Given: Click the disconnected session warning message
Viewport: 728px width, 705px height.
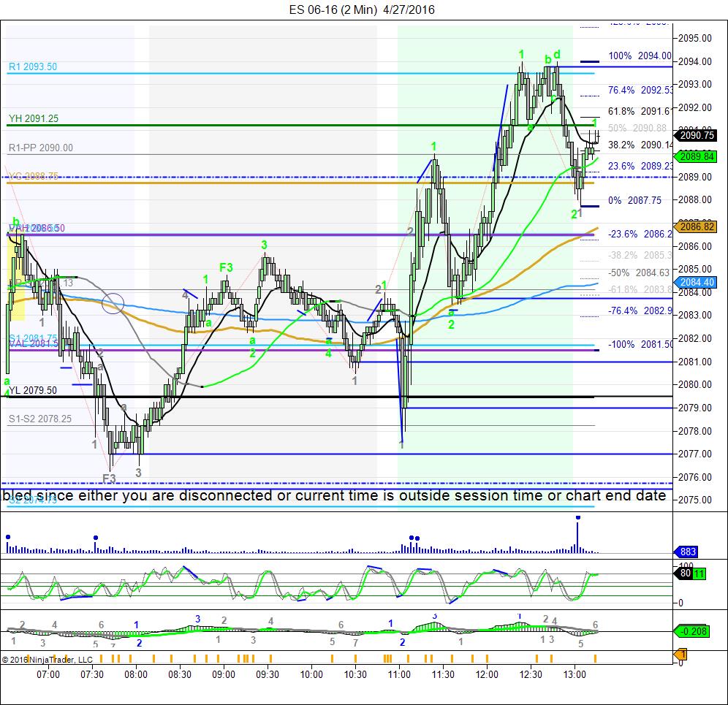Looking at the screenshot, I should pos(334,495).
